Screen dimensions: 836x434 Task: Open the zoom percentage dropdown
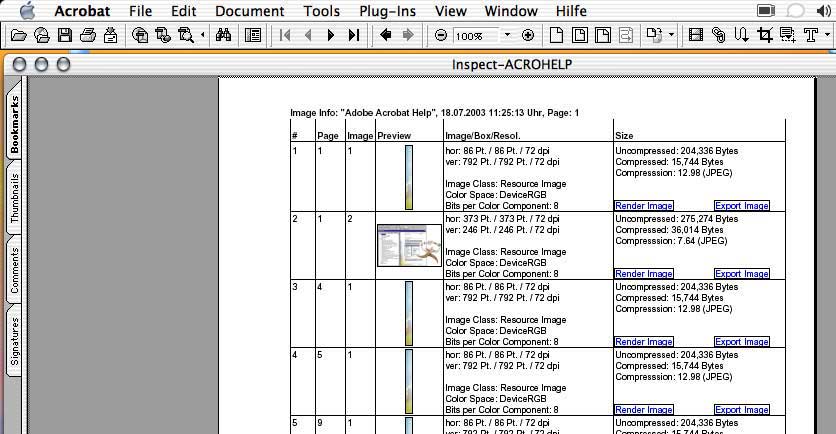coord(507,35)
